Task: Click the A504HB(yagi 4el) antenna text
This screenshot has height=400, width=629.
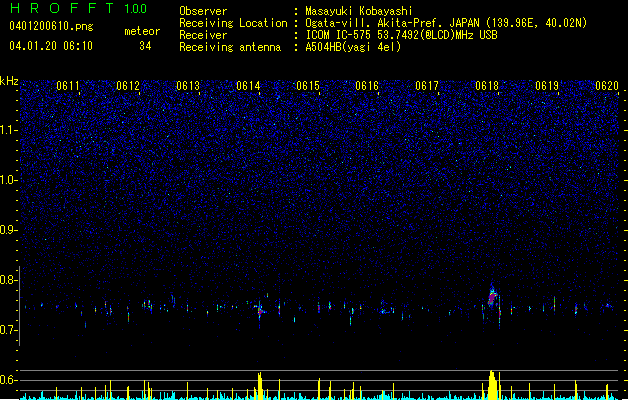Action: click(353, 47)
